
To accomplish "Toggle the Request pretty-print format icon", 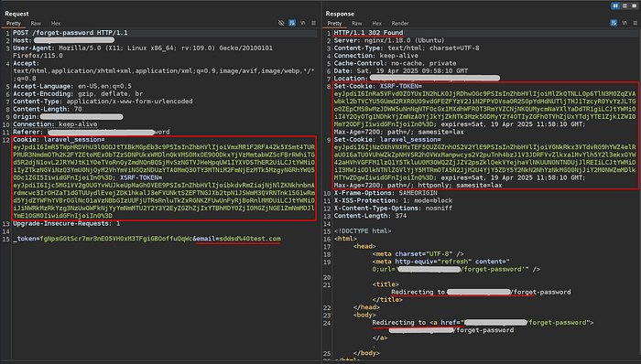I will pyautogui.click(x=292, y=23).
